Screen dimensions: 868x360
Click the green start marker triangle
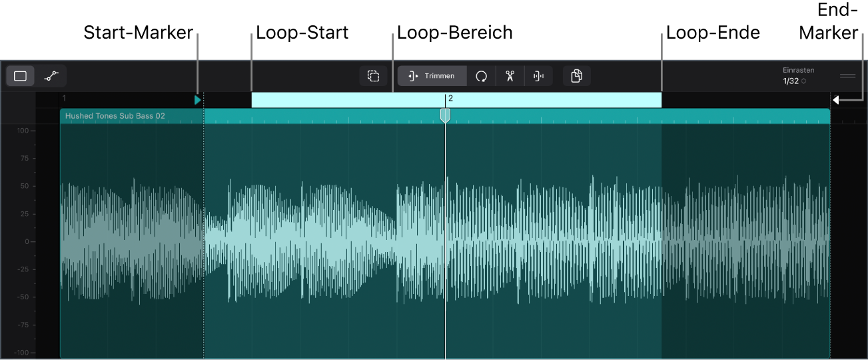(x=197, y=100)
